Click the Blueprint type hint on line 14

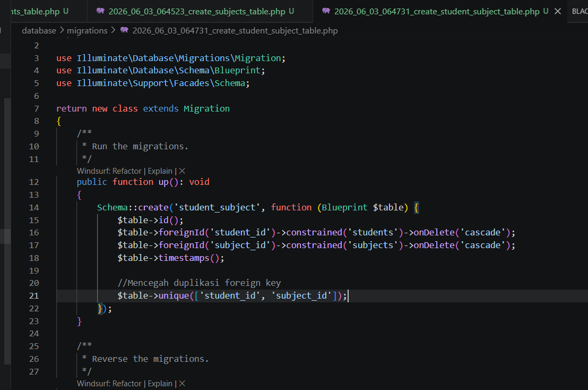coord(344,208)
